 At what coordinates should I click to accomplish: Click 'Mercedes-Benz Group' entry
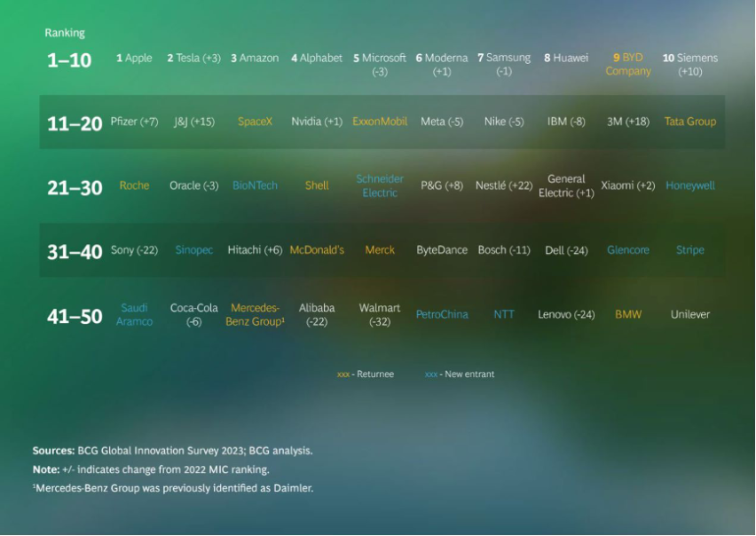(x=255, y=315)
